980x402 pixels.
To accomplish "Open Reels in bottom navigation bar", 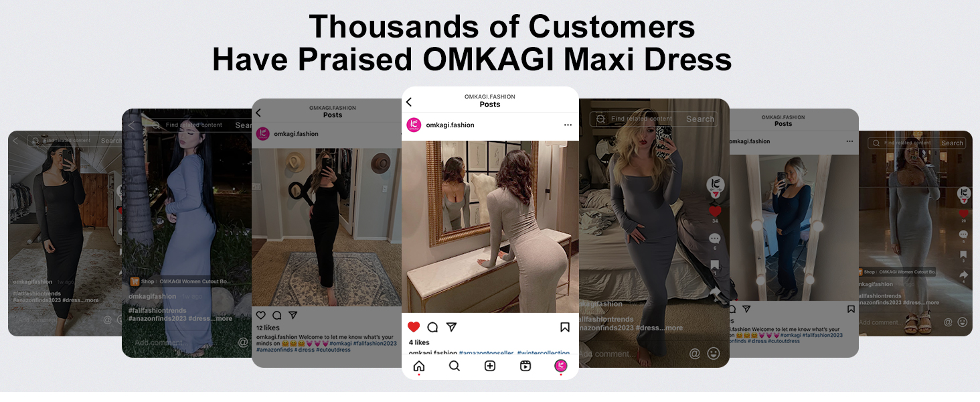I will [x=525, y=366].
